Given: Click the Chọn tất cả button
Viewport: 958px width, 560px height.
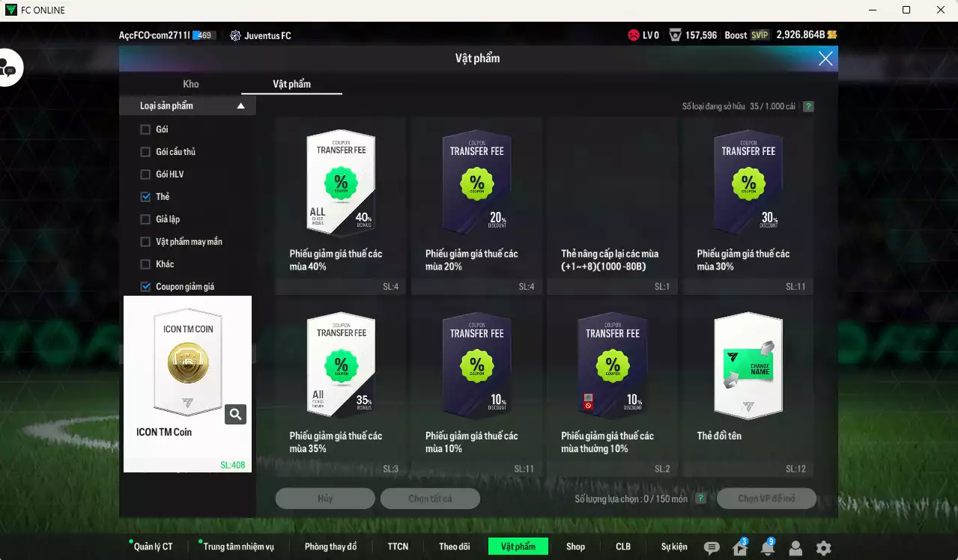Looking at the screenshot, I should point(430,499).
